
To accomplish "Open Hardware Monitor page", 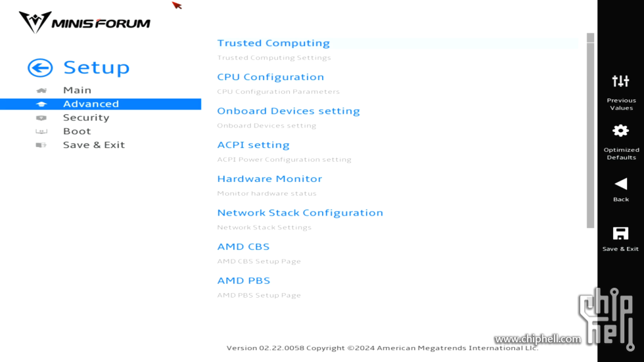I will pos(269,179).
